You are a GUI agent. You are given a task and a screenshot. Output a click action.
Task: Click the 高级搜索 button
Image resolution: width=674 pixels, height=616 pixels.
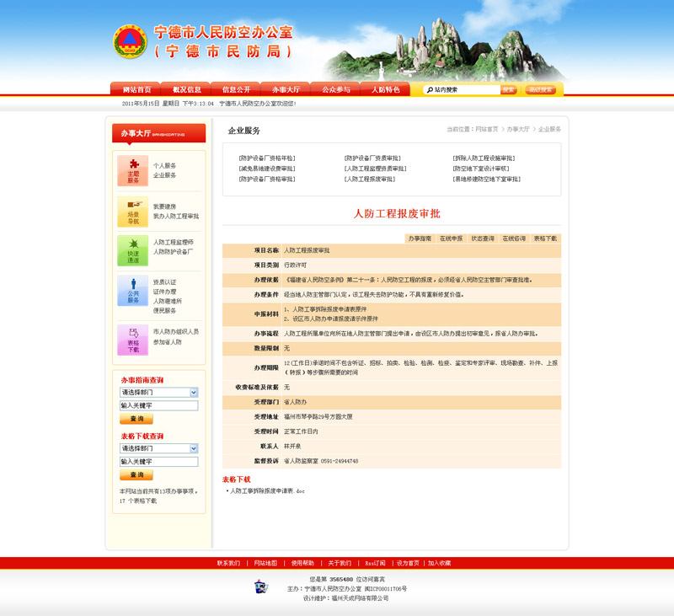540,89
